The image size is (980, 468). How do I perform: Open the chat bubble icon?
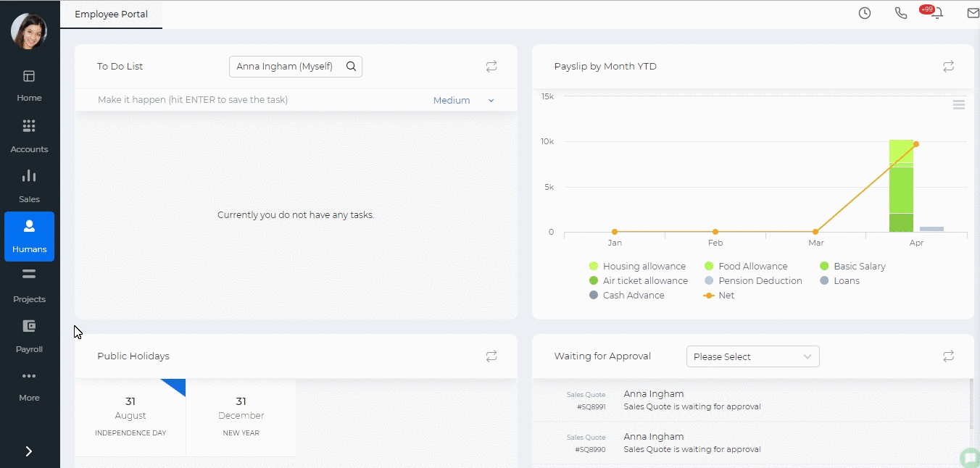pyautogui.click(x=969, y=458)
